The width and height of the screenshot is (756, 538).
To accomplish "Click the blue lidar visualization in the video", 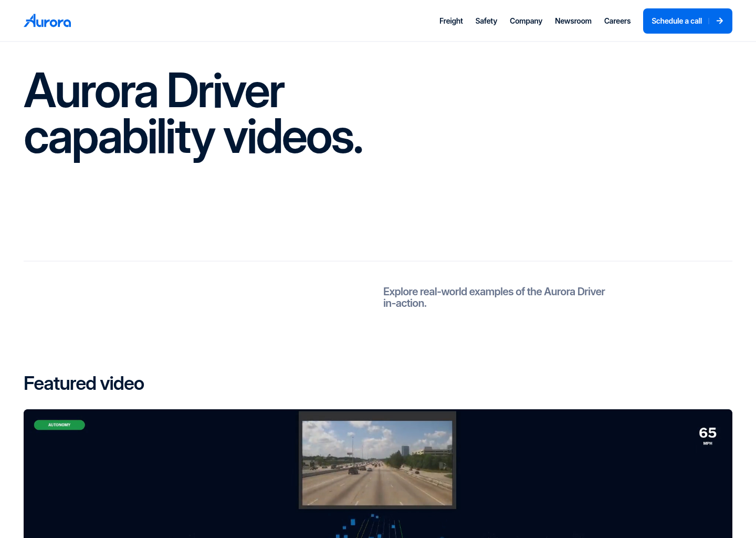I will pos(370,526).
